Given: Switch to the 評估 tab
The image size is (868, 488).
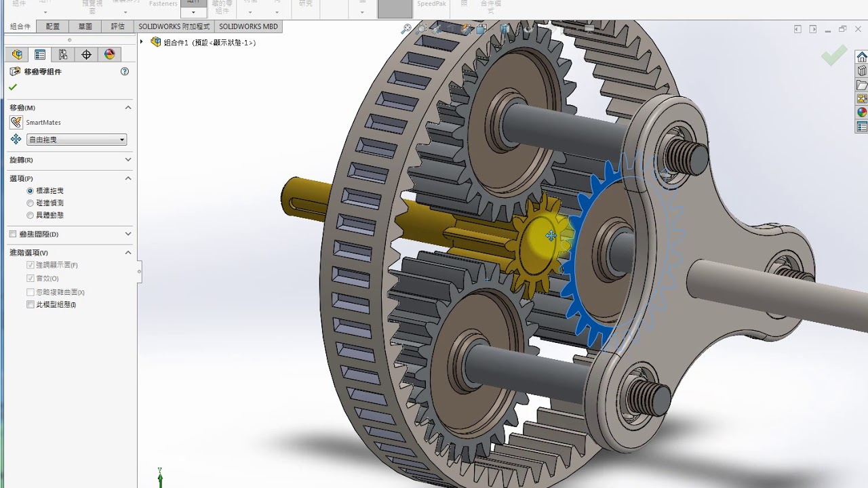Looking at the screenshot, I should point(118,26).
